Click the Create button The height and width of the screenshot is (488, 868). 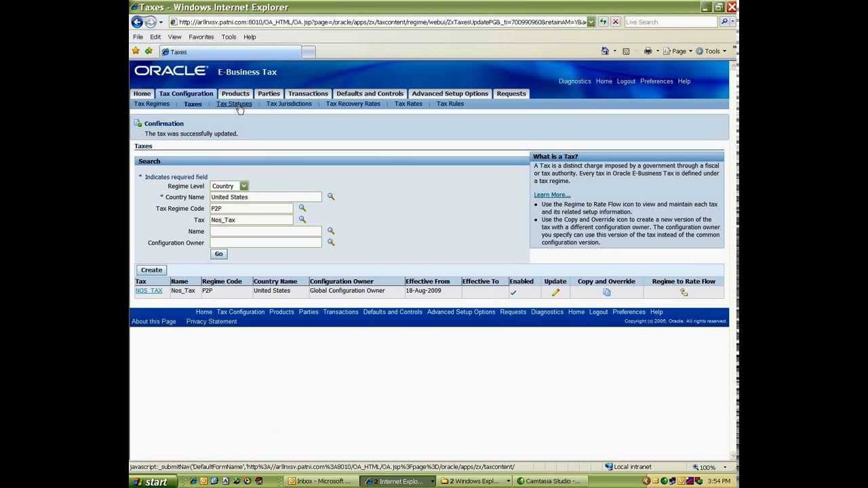tap(151, 270)
